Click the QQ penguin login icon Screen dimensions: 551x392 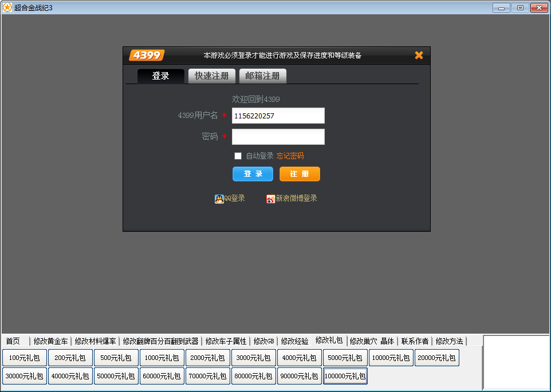coord(219,199)
